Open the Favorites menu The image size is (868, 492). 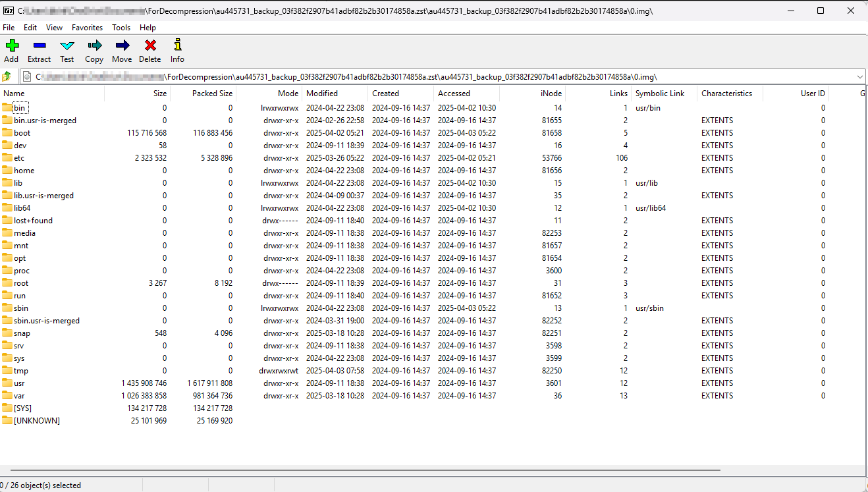point(88,28)
